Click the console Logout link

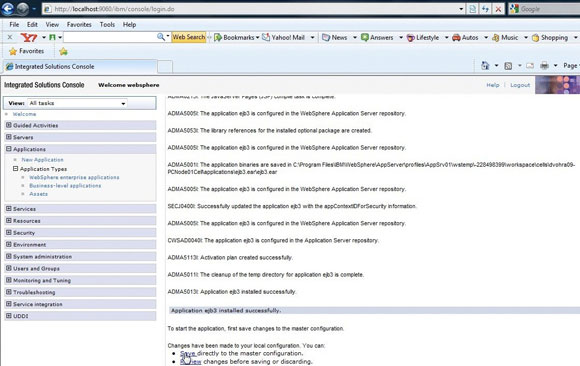tap(520, 85)
